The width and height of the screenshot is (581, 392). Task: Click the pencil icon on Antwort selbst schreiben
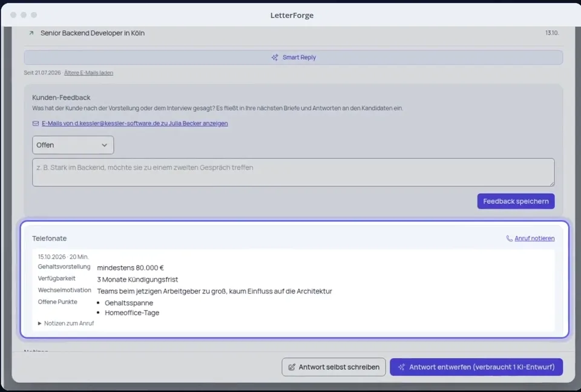click(292, 367)
